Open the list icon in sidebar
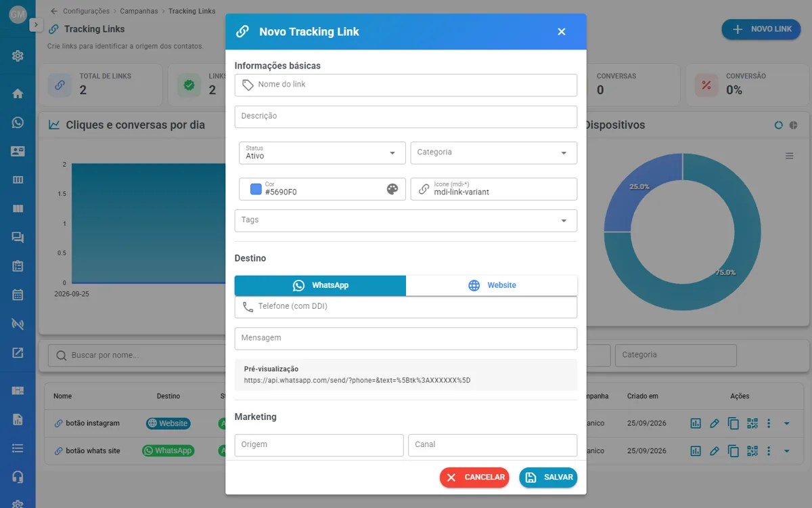 coord(18,448)
